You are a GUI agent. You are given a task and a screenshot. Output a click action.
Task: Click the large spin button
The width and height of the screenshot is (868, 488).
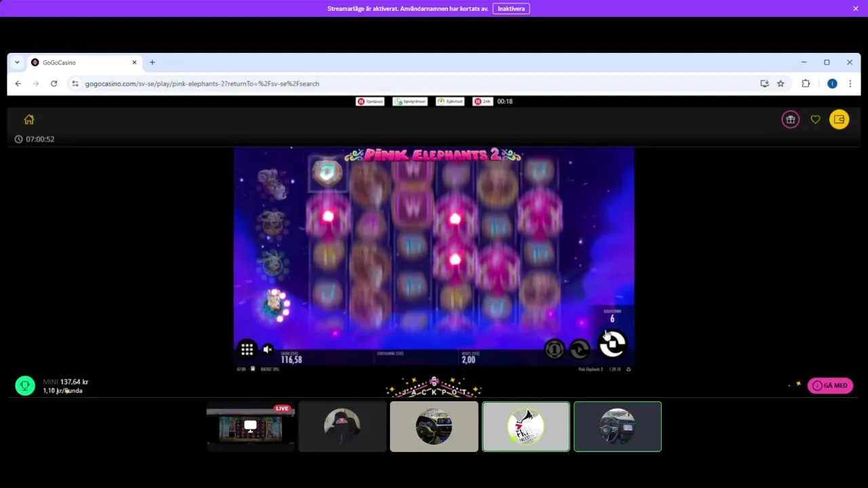coord(612,344)
